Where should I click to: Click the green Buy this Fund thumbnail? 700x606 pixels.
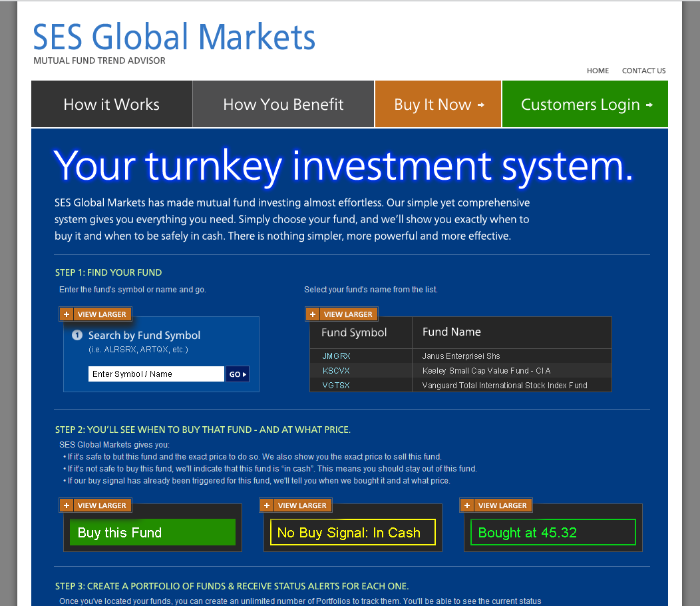(x=152, y=533)
